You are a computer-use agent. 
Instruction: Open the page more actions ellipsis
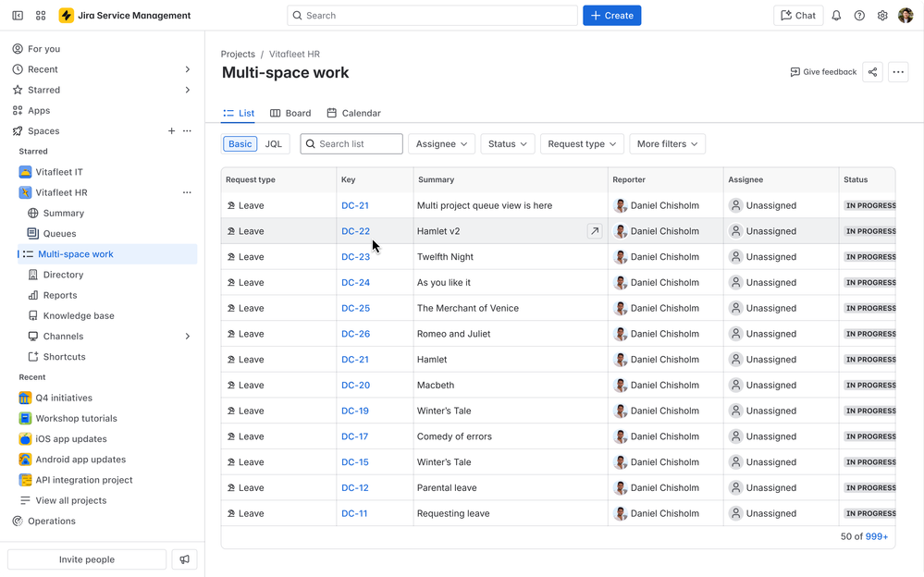pyautogui.click(x=898, y=72)
